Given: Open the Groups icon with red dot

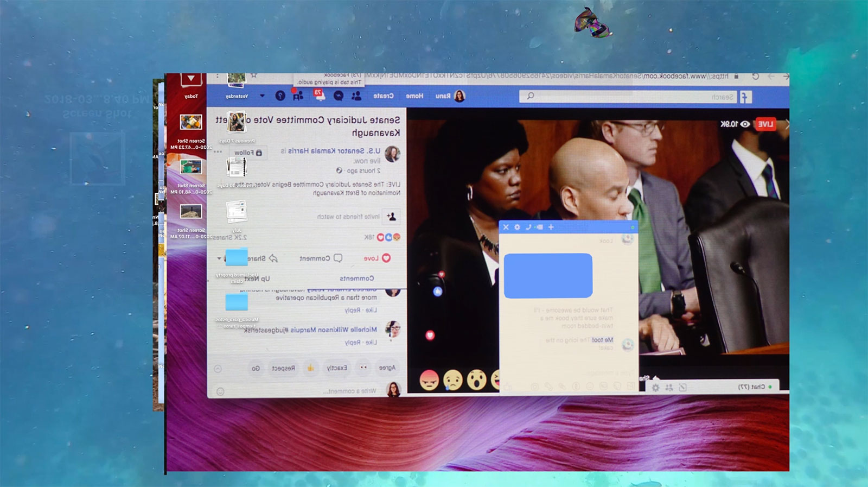Looking at the screenshot, I should (298, 96).
